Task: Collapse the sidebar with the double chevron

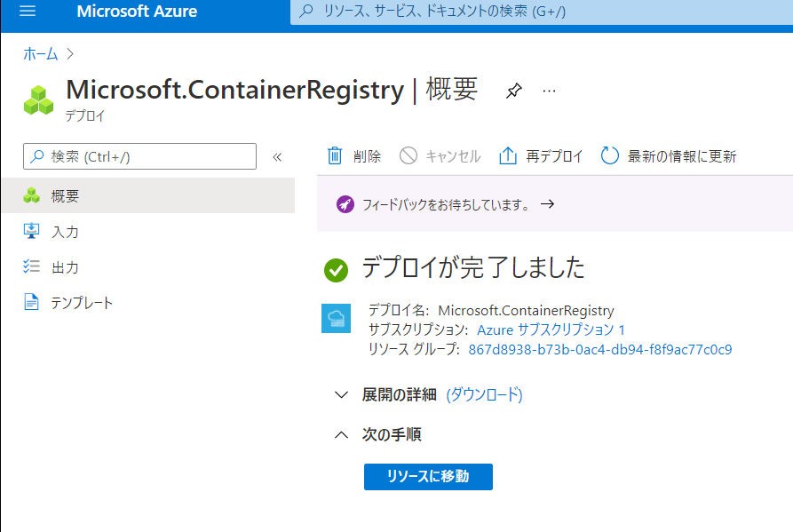Action: coord(277,157)
